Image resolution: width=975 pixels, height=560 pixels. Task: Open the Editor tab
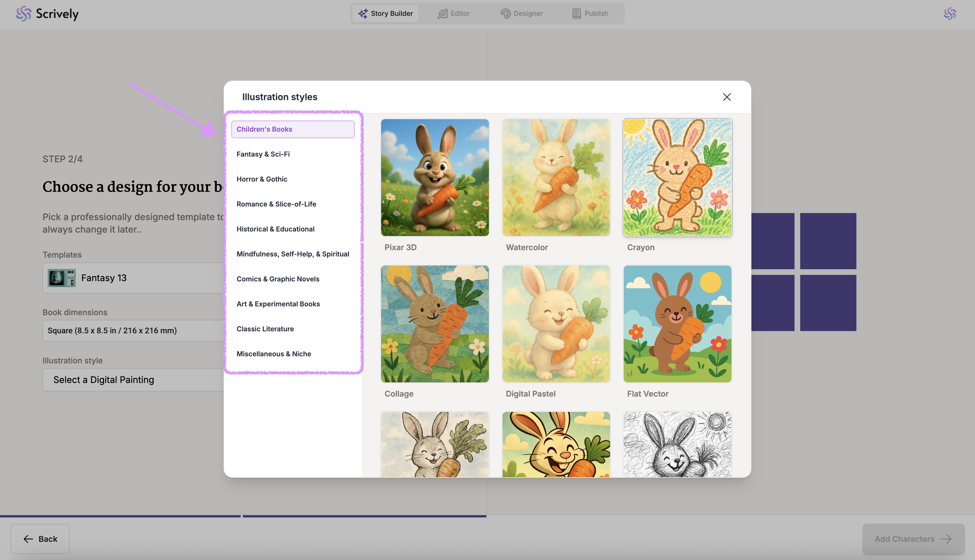pos(453,13)
